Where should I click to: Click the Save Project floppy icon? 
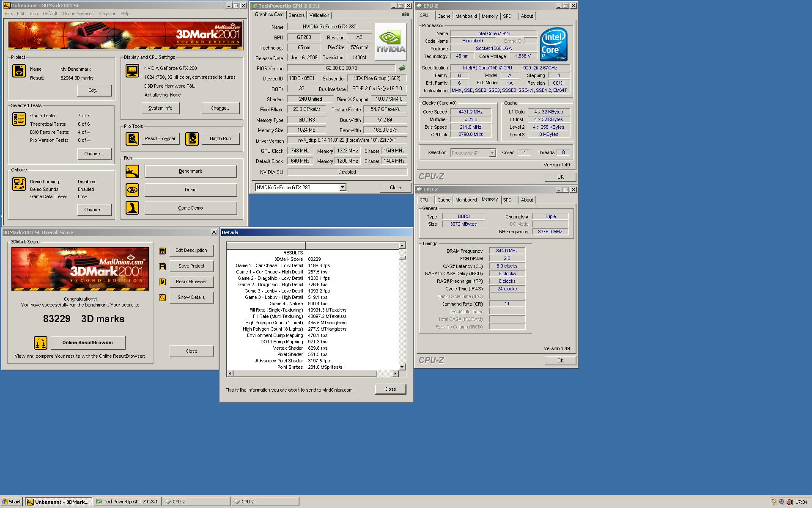pos(162,267)
